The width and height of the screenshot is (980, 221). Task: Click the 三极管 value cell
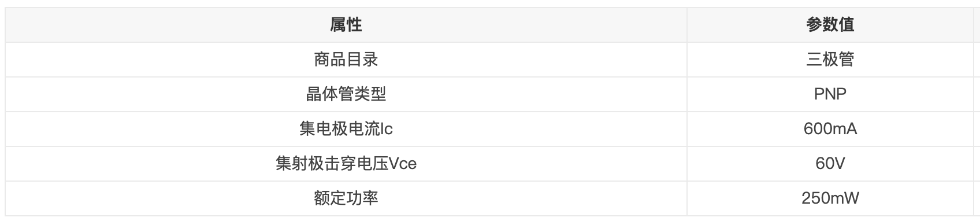(830, 60)
